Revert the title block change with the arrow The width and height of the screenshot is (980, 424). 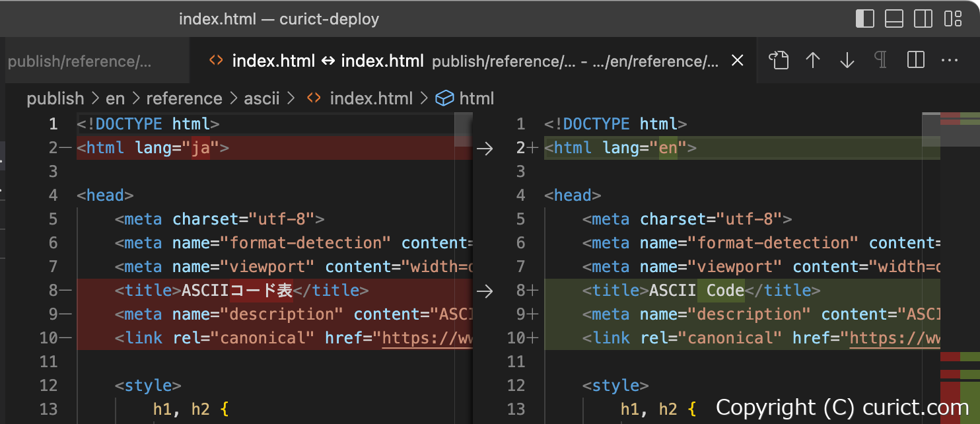tap(485, 291)
